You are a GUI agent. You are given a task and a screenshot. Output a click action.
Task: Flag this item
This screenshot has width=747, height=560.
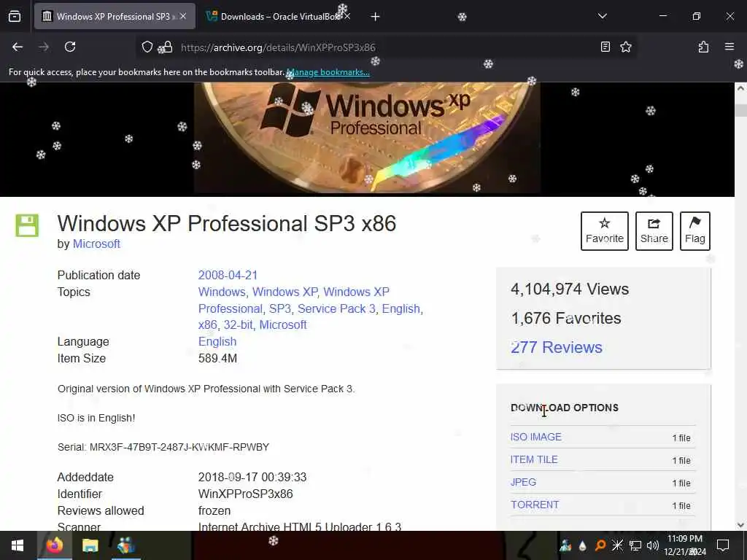click(695, 231)
